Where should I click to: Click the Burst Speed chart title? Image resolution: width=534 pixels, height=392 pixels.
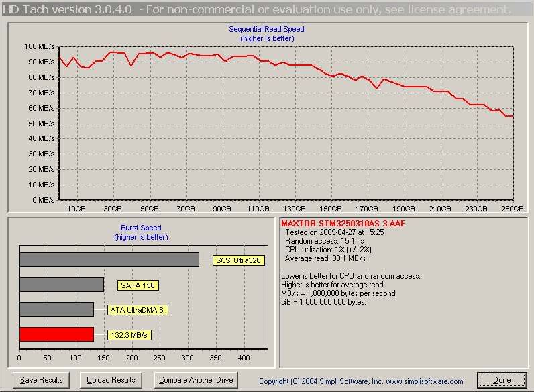click(141, 228)
